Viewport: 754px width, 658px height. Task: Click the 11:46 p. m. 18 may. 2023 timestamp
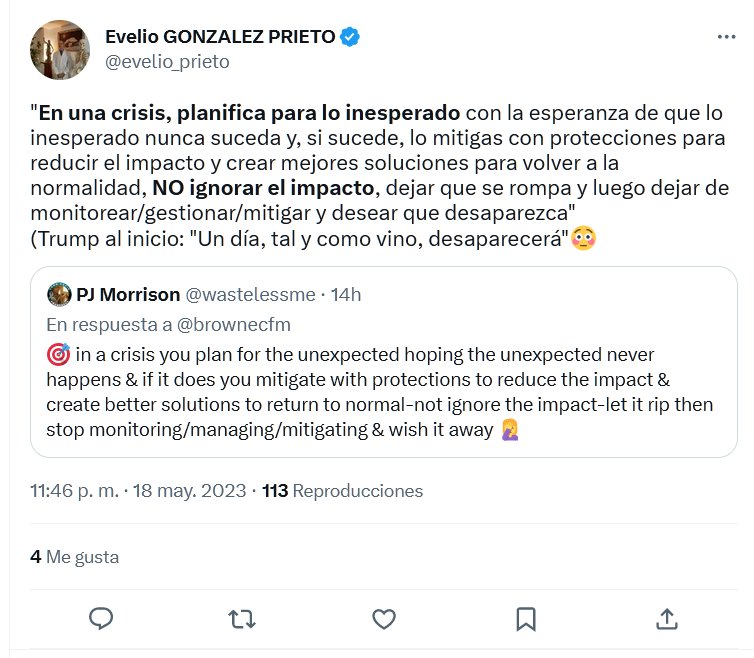click(x=138, y=491)
